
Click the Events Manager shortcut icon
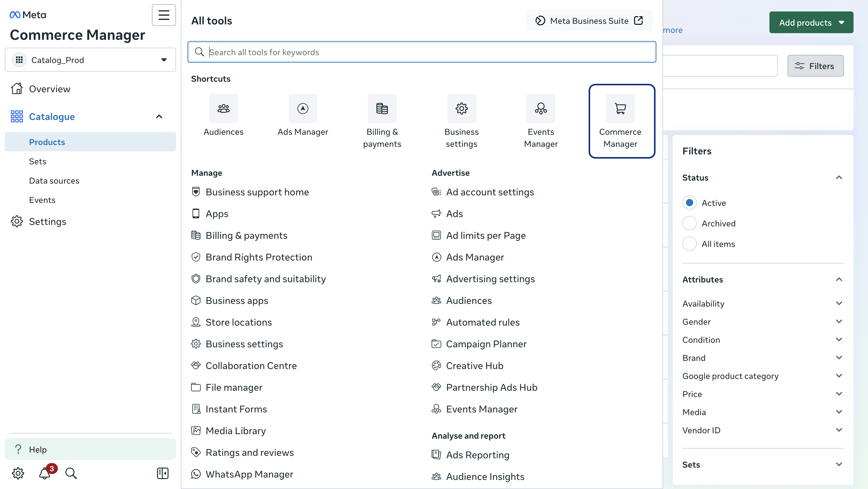[x=540, y=109]
